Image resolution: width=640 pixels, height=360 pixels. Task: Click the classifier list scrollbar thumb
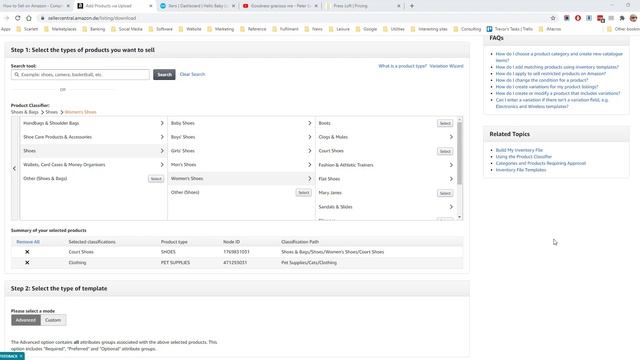[x=460, y=153]
